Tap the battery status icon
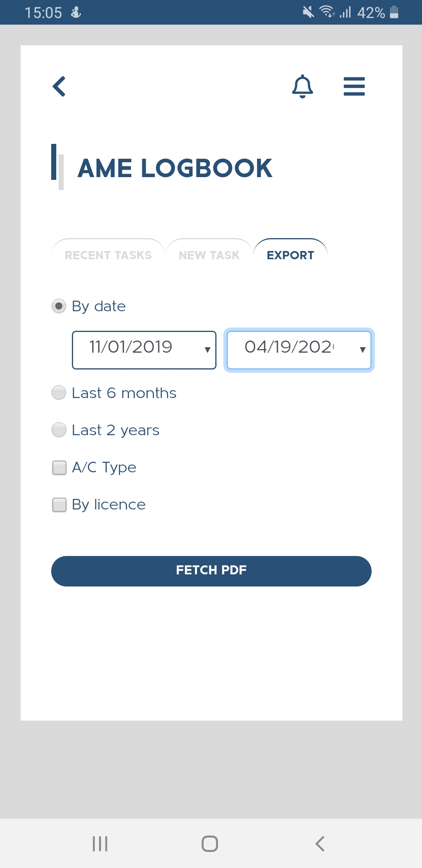Screen dimensions: 422x868 pyautogui.click(x=394, y=12)
